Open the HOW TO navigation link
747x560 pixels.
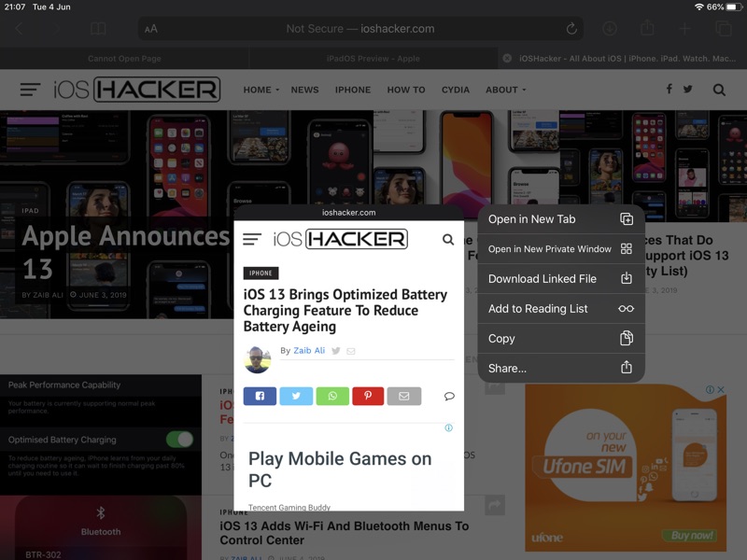click(x=406, y=90)
